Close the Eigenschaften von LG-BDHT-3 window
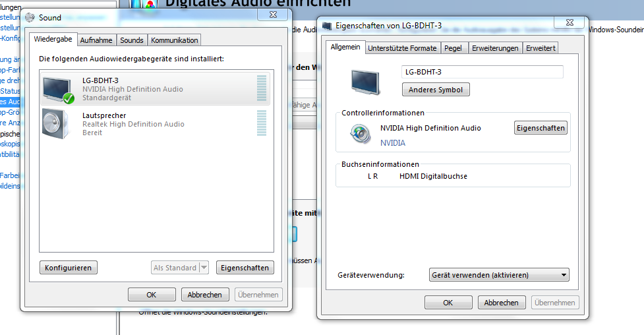 [570, 22]
